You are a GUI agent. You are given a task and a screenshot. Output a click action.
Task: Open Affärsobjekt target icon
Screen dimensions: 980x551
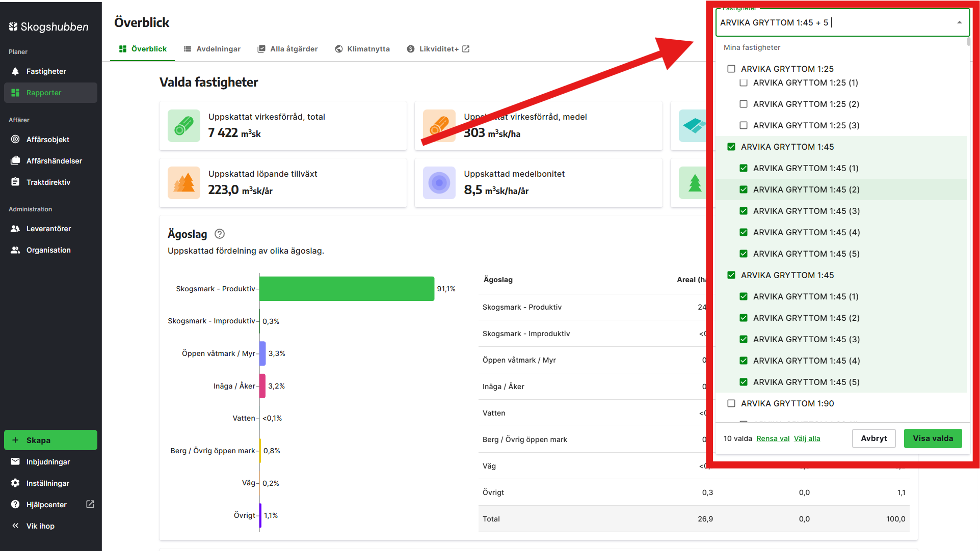tap(15, 140)
